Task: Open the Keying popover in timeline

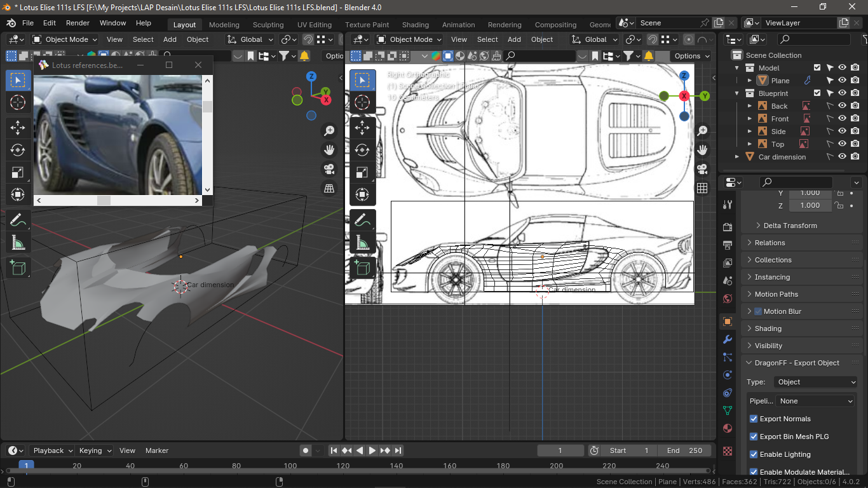Action: pos(95,451)
